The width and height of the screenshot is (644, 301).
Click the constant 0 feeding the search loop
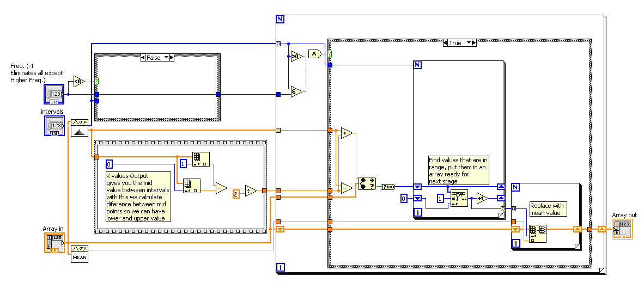(x=404, y=199)
